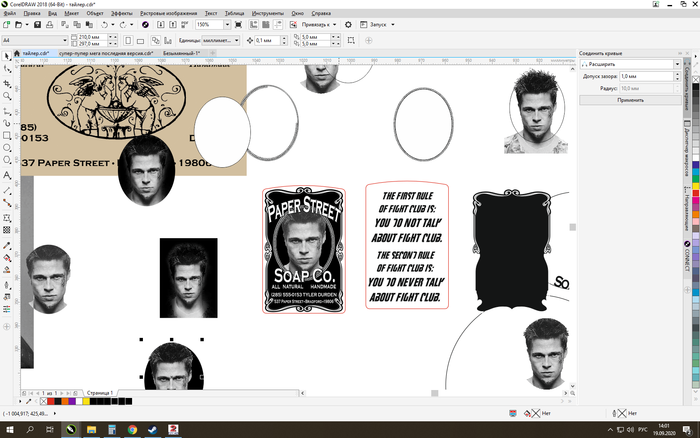Switch to 'супер-пупер мега последняя версия.cdr' tab
The image size is (700, 438).
point(106,53)
